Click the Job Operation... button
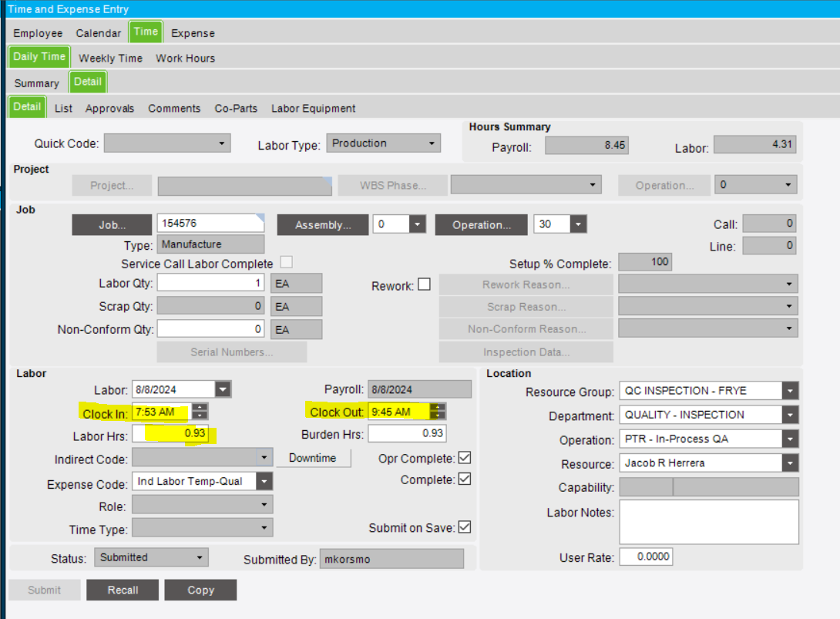The width and height of the screenshot is (840, 619). [x=482, y=225]
